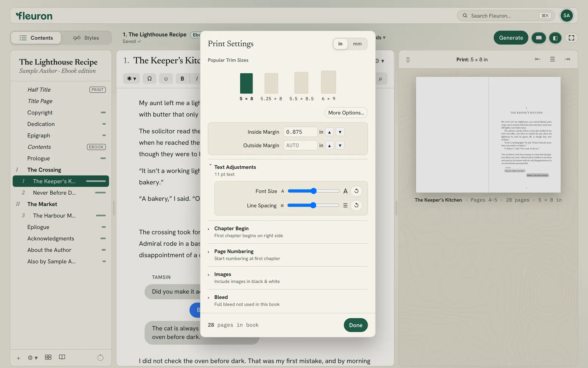This screenshot has height=368, width=588.
Task: Select the 5.25 × 8 trim size
Action: [x=271, y=87]
